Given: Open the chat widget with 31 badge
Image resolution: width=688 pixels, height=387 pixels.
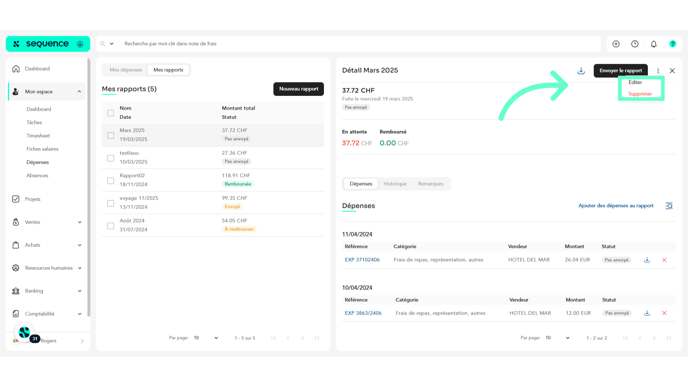Looking at the screenshot, I should coord(24,333).
